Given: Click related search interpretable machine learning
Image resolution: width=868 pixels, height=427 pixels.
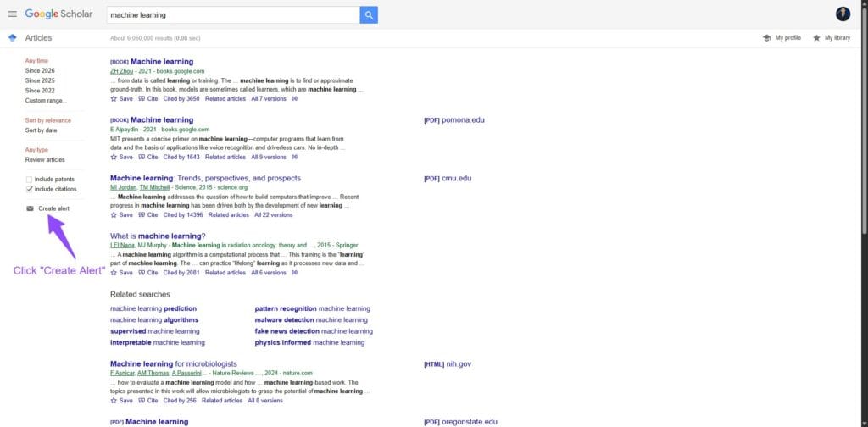Looking at the screenshot, I should click(x=157, y=342).
